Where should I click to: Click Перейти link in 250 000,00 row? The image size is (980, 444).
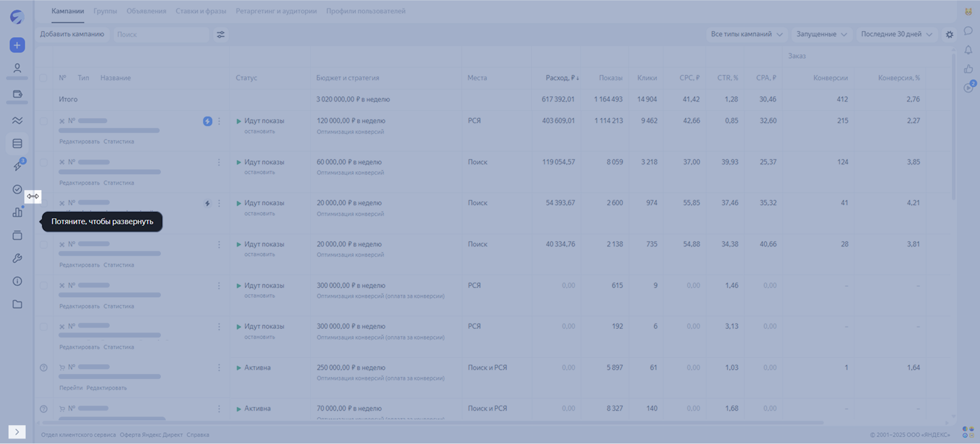tap(71, 388)
